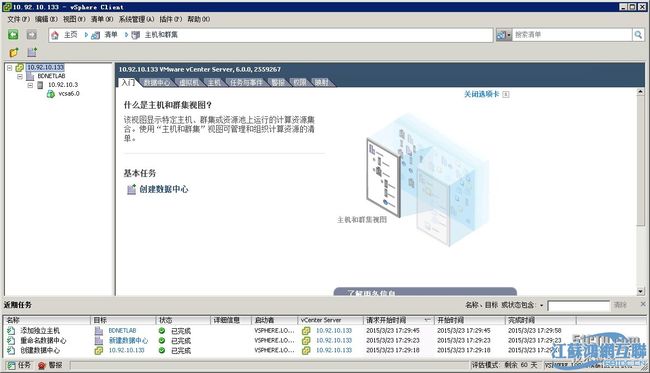Click the 创建数据中心 basic task link
This screenshot has width=650, height=373.
click(164, 189)
